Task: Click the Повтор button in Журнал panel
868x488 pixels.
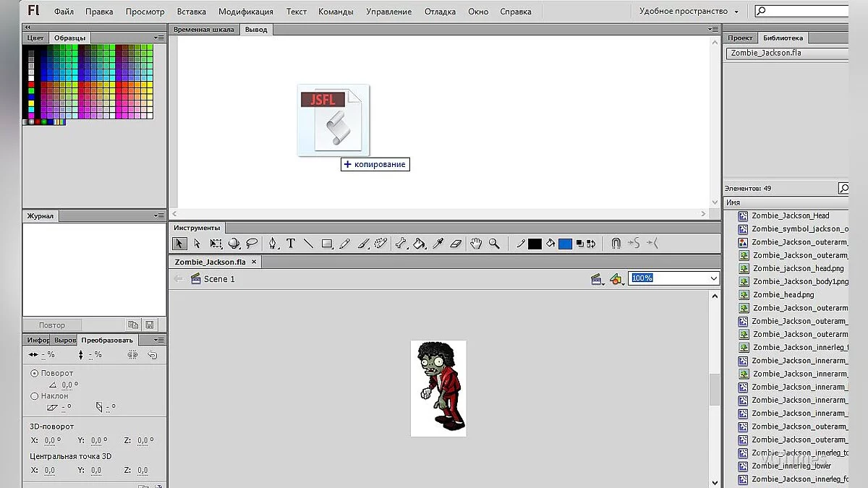Action: pyautogui.click(x=52, y=325)
